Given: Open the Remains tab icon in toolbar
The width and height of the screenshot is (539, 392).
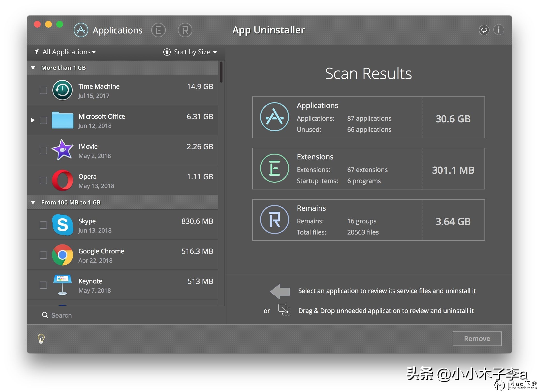Looking at the screenshot, I should click(x=185, y=31).
